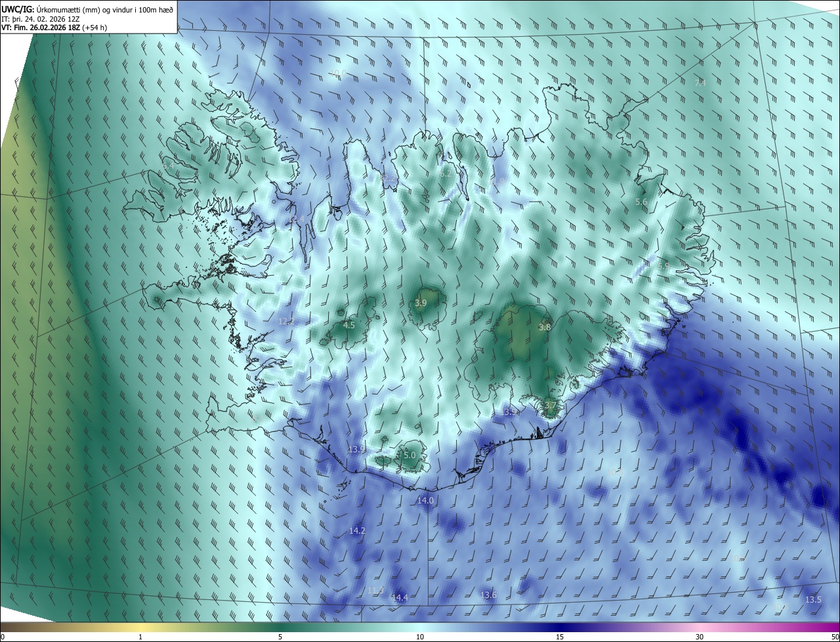840x642 pixels.
Task: Click the color scale tick label 30
Action: pos(700,637)
